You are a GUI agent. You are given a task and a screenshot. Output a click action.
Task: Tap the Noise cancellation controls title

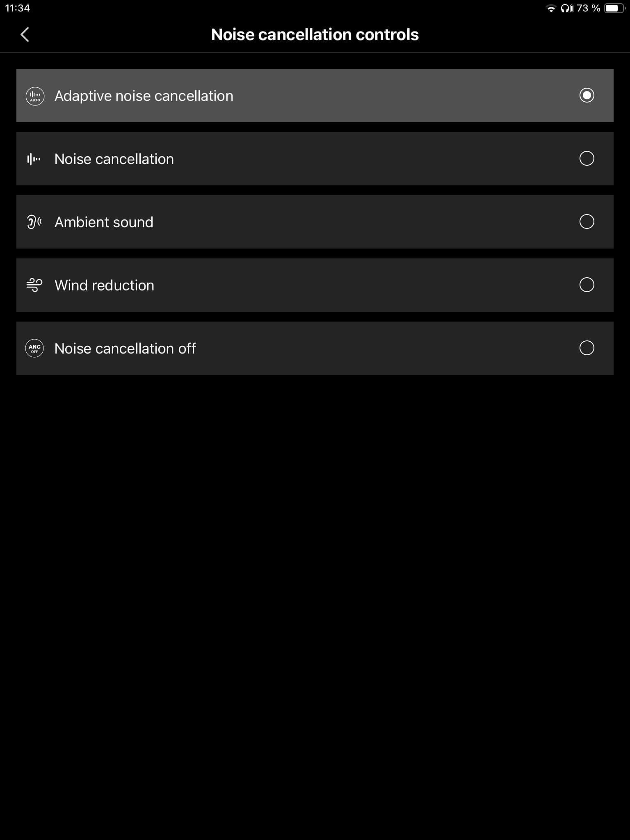click(315, 34)
